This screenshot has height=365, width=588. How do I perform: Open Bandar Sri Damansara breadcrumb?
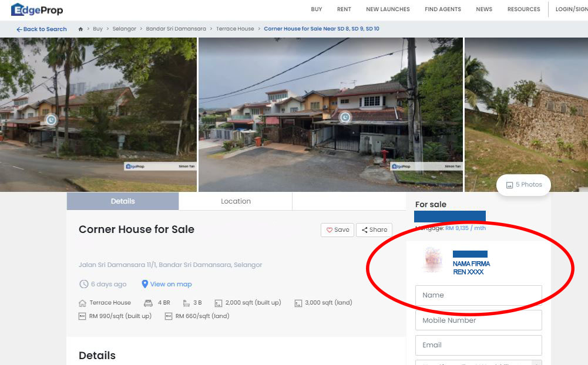[176, 29]
